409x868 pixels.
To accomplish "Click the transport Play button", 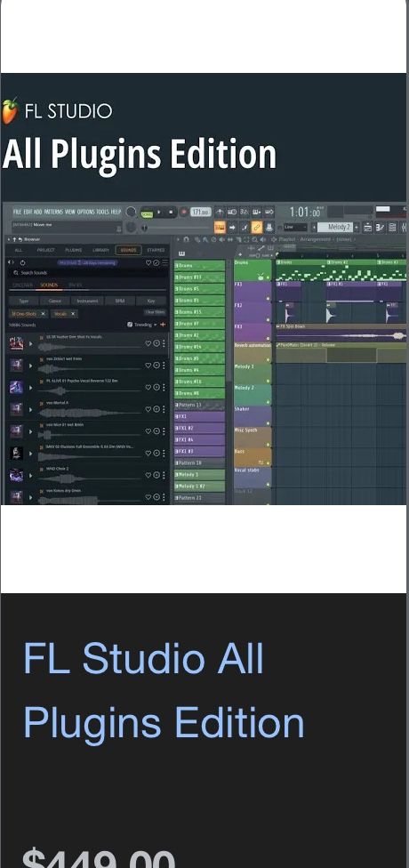I will pos(159,212).
